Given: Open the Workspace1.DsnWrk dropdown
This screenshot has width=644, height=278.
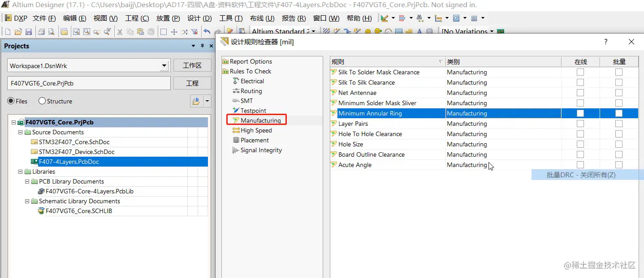Looking at the screenshot, I should click(164, 66).
